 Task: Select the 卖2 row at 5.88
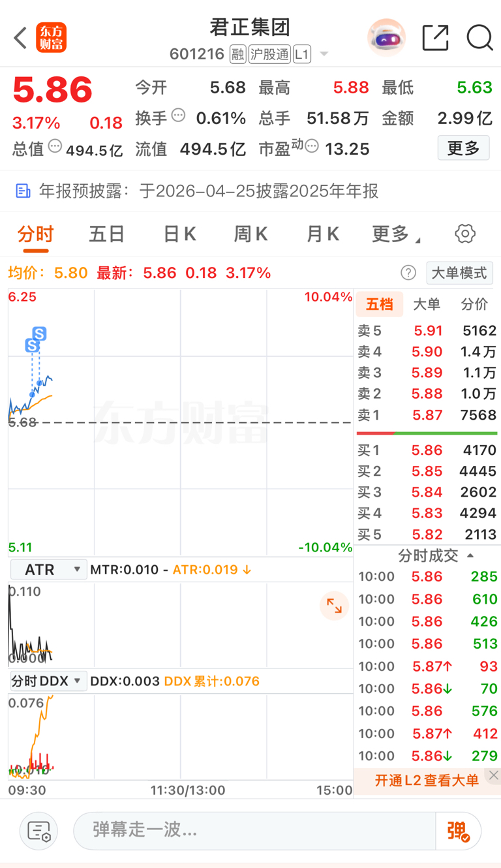(427, 394)
